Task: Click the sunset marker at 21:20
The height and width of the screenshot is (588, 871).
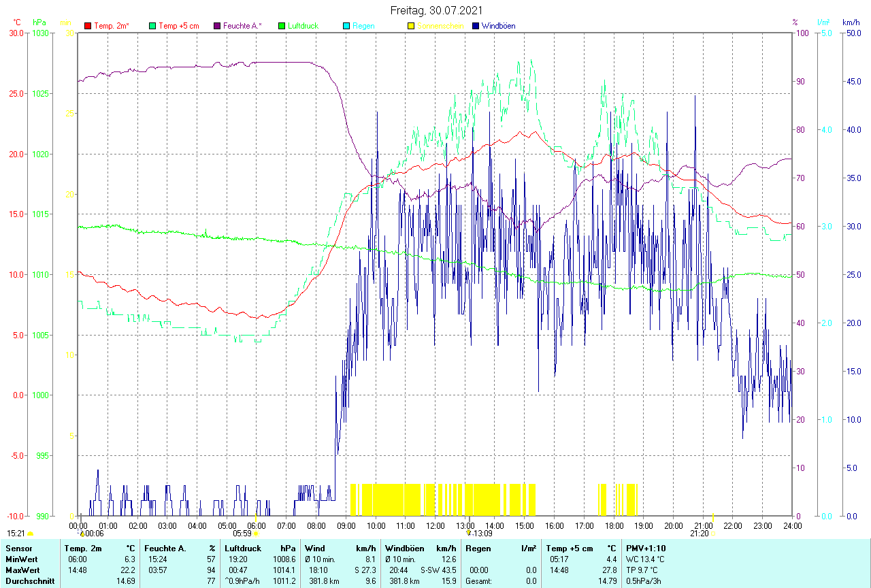Action: click(x=712, y=534)
